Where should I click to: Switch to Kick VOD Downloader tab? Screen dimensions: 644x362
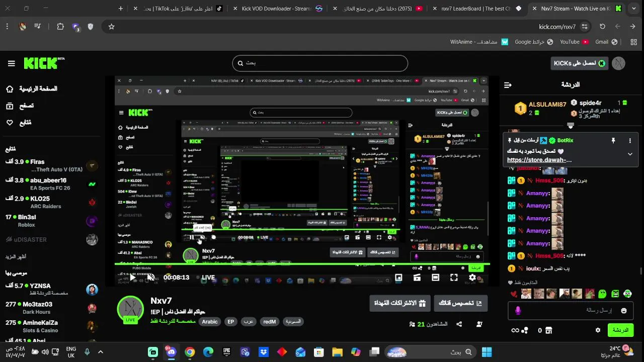click(277, 9)
